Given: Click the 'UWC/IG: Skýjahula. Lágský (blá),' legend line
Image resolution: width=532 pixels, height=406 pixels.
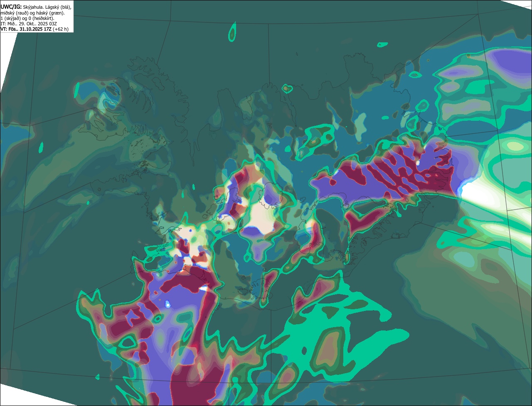Looking at the screenshot, I should [36, 7].
